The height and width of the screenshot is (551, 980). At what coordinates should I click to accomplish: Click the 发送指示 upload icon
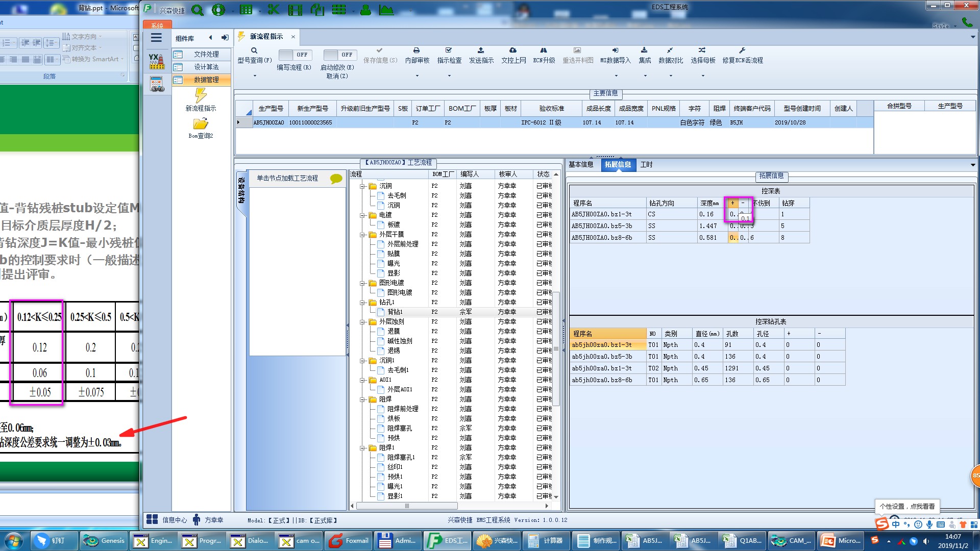coord(480,51)
